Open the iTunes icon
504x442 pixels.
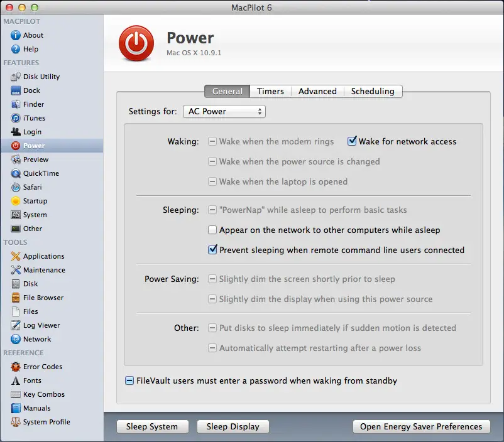16,118
